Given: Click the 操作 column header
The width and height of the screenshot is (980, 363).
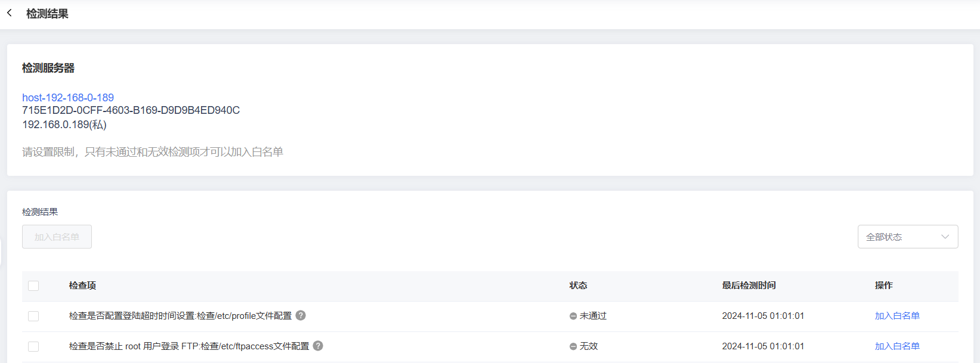Looking at the screenshot, I should (x=883, y=286).
